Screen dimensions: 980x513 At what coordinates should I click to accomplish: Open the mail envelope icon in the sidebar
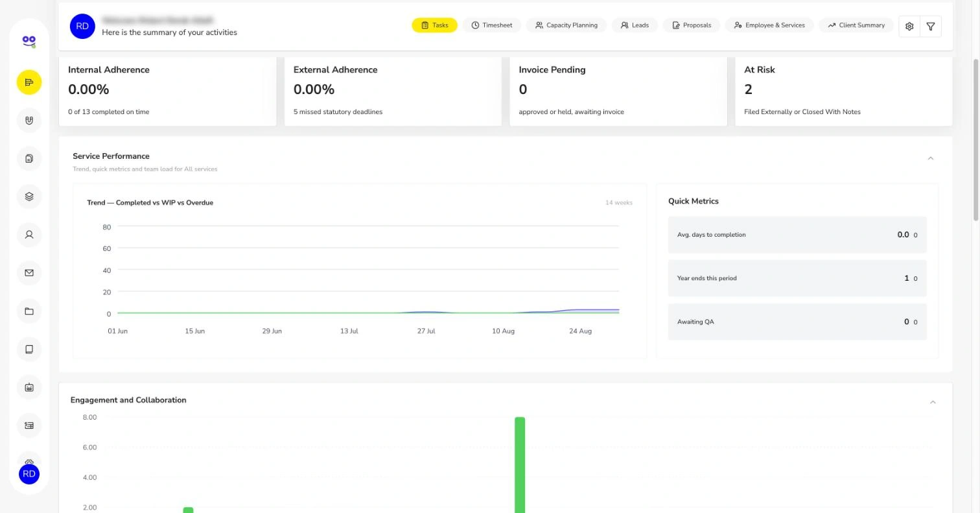click(29, 273)
